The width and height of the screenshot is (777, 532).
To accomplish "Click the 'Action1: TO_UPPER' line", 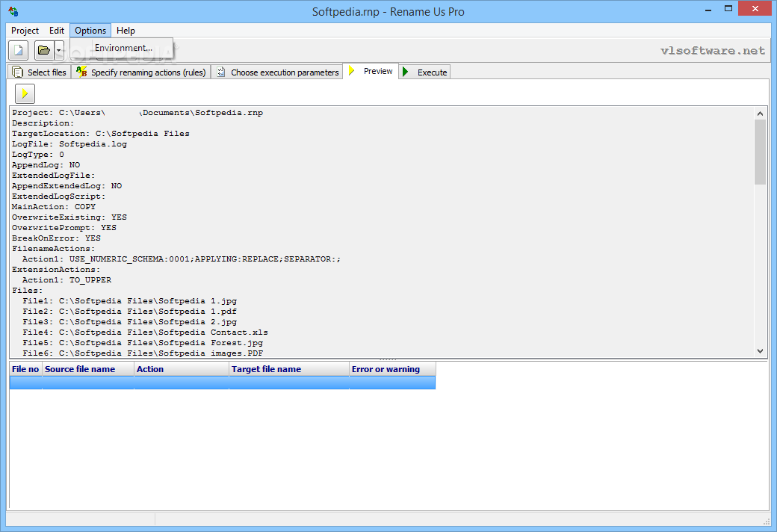I will pos(67,280).
